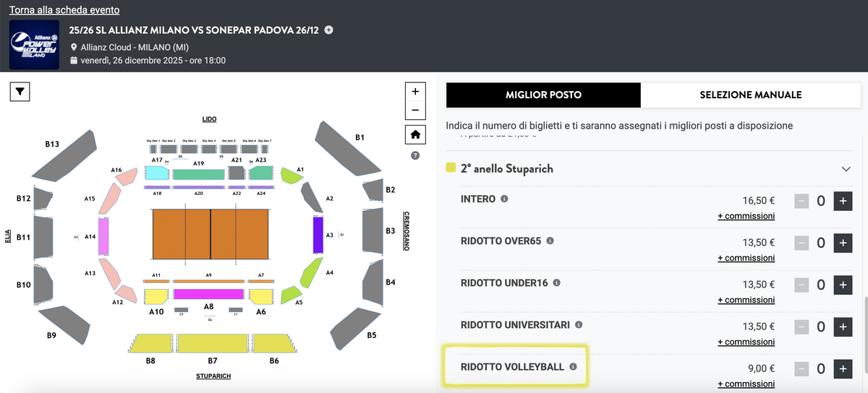868x393 pixels.
Task: Show info for RIDOTTO VOLLEYBALL ticket
Action: point(573,367)
